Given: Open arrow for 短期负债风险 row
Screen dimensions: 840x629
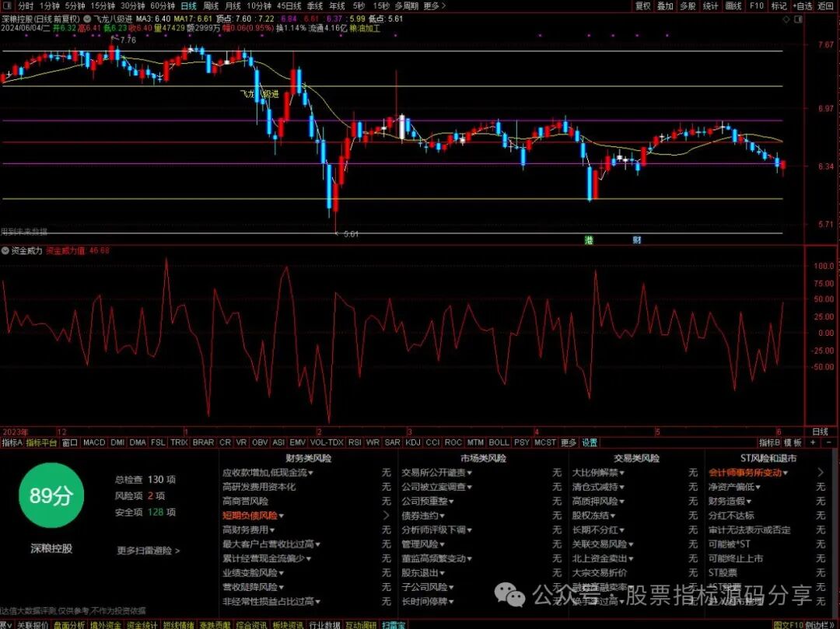Looking at the screenshot, I should point(387,515).
